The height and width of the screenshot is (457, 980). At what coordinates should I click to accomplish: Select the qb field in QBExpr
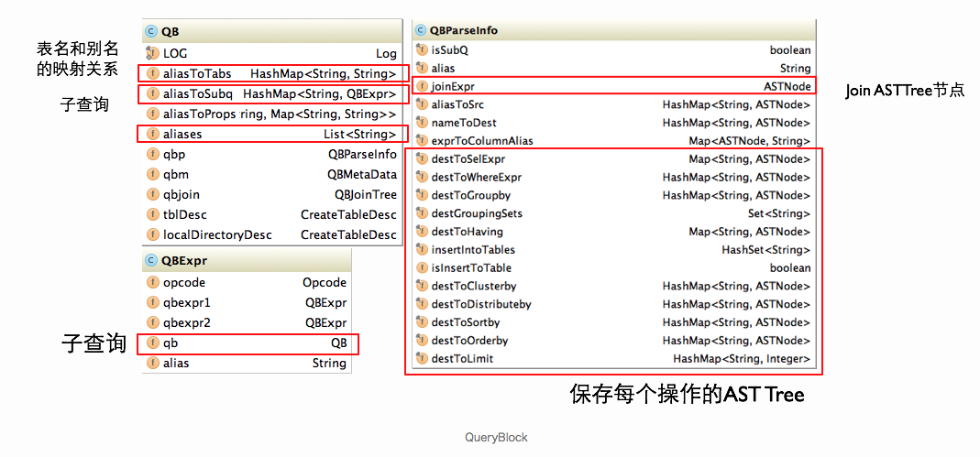coord(248,343)
